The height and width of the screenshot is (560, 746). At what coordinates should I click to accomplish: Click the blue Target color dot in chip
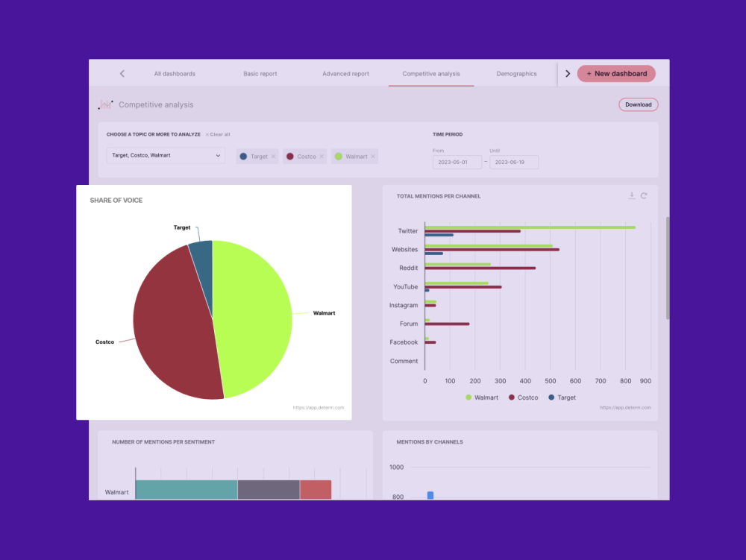[243, 157]
